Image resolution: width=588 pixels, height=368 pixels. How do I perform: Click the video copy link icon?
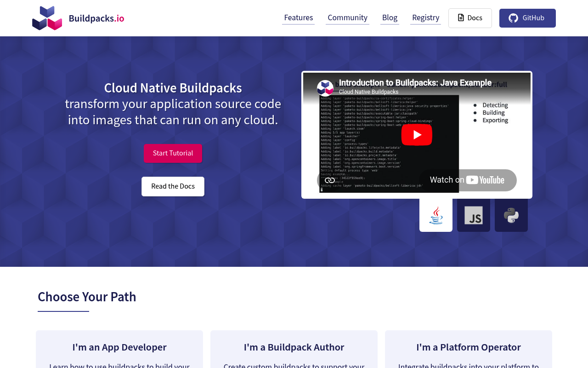(x=330, y=180)
